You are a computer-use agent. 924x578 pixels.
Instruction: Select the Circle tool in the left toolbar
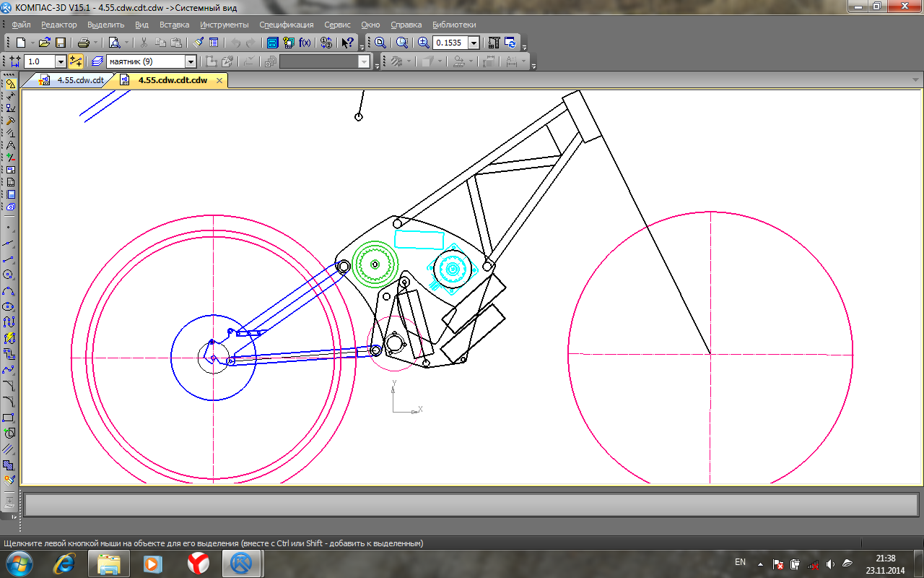[x=9, y=275]
